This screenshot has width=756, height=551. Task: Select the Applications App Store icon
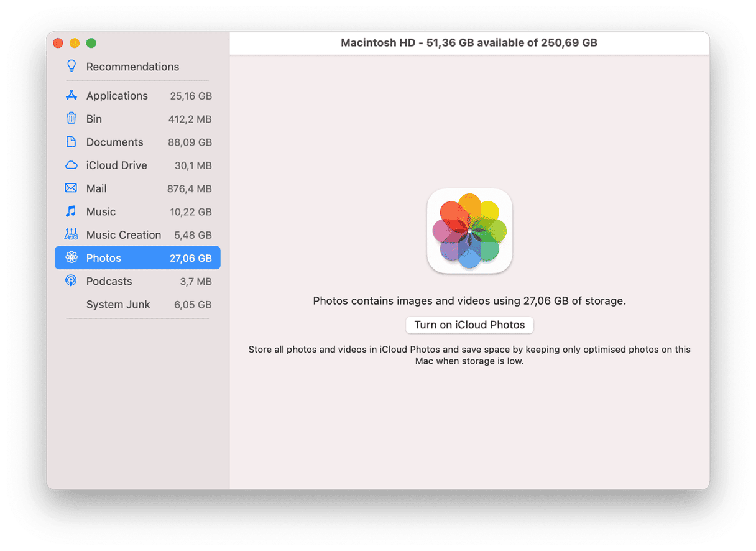(x=71, y=95)
